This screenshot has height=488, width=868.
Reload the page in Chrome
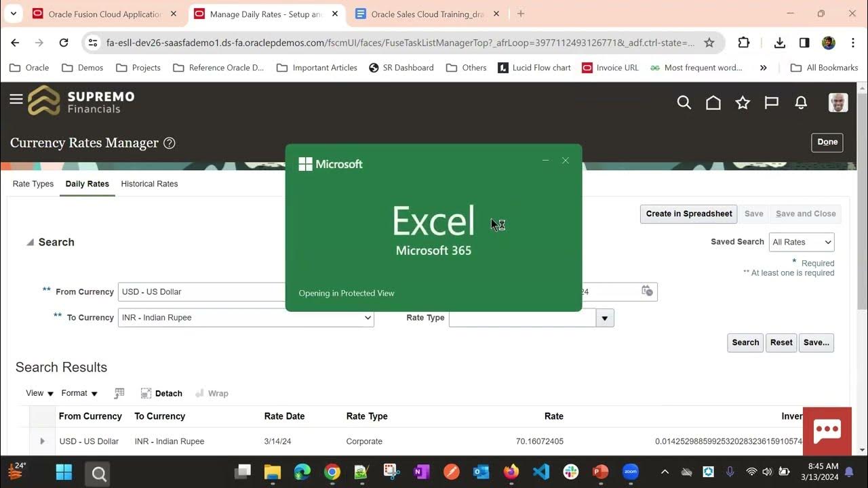tap(64, 43)
